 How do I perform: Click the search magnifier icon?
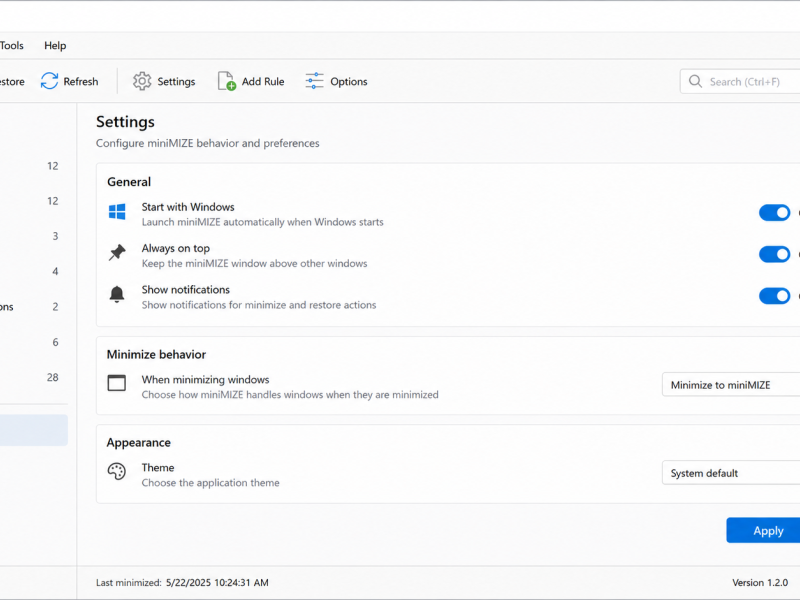(x=695, y=82)
